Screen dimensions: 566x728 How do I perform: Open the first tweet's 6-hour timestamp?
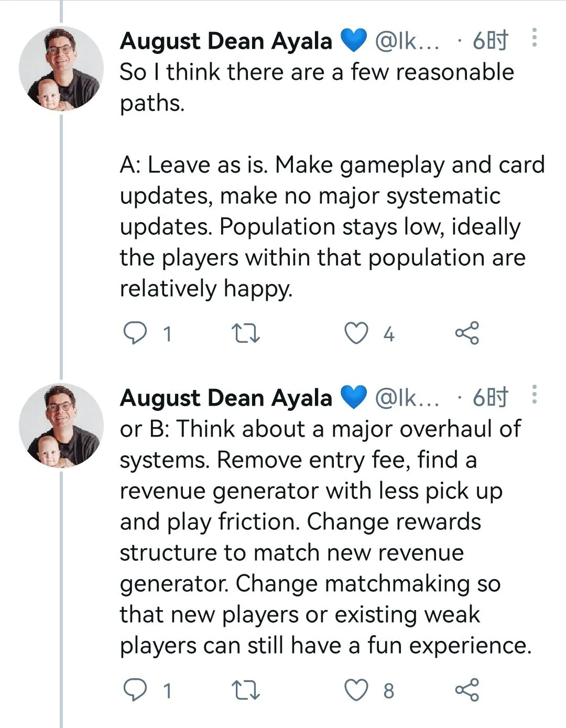[x=490, y=41]
